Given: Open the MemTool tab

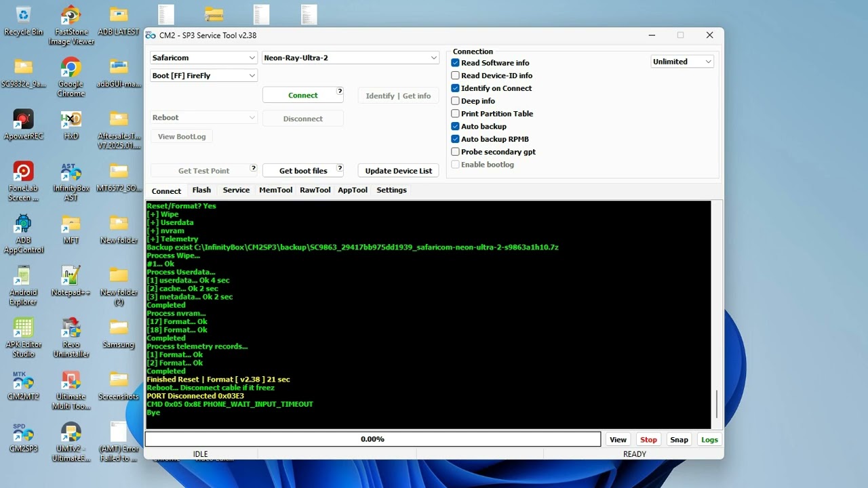Looking at the screenshot, I should tap(275, 190).
